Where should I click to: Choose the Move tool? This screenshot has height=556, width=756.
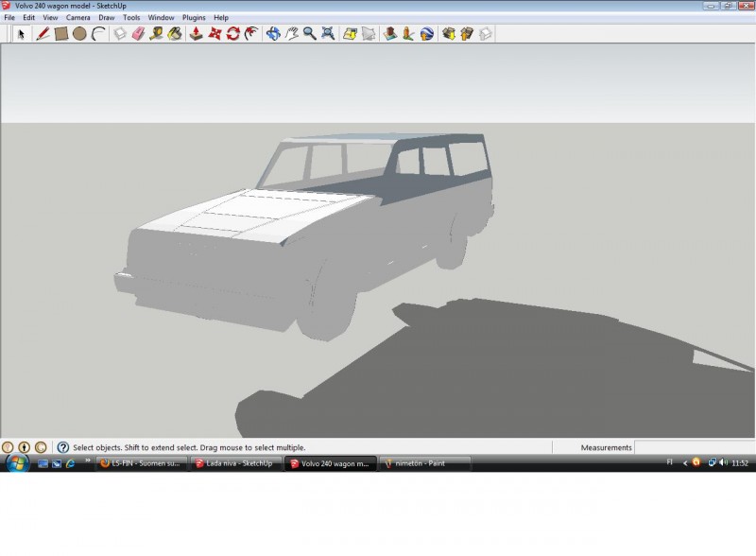pyautogui.click(x=215, y=34)
